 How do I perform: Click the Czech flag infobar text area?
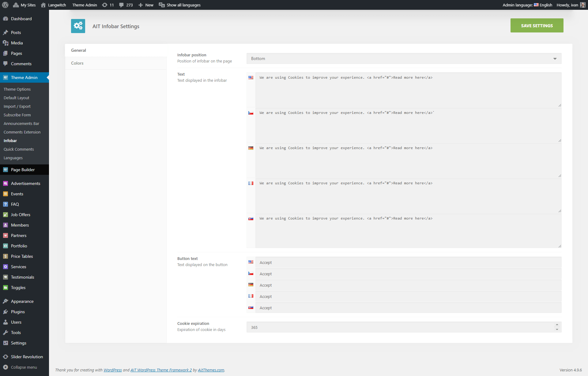409,125
